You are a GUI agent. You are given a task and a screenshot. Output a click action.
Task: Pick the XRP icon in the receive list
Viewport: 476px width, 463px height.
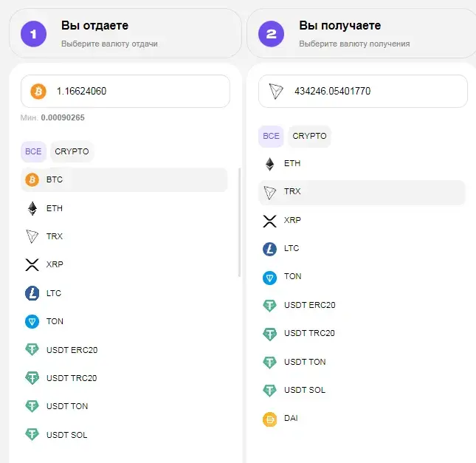[269, 222]
